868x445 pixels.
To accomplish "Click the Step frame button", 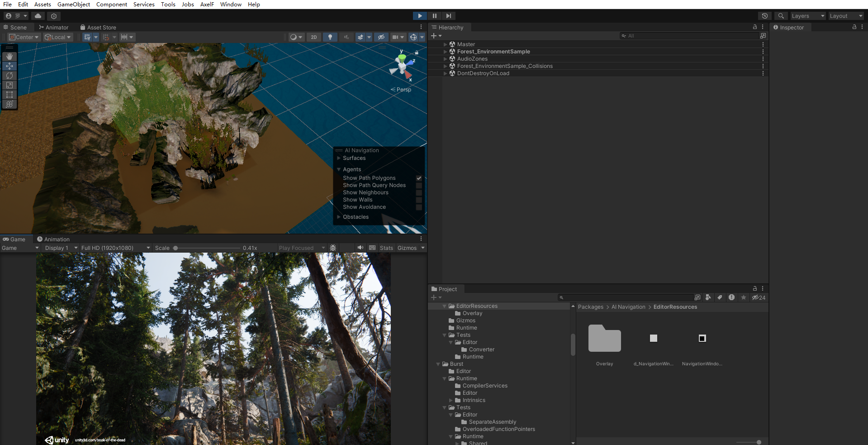I will 448,16.
